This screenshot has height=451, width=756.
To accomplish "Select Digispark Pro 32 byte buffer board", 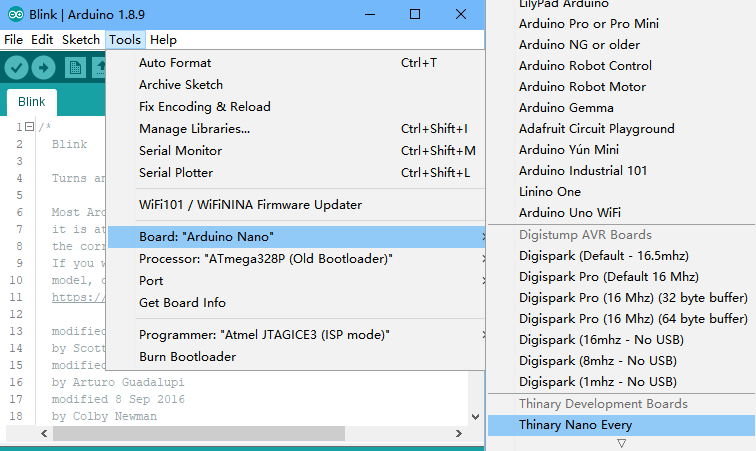I will [x=621, y=298].
